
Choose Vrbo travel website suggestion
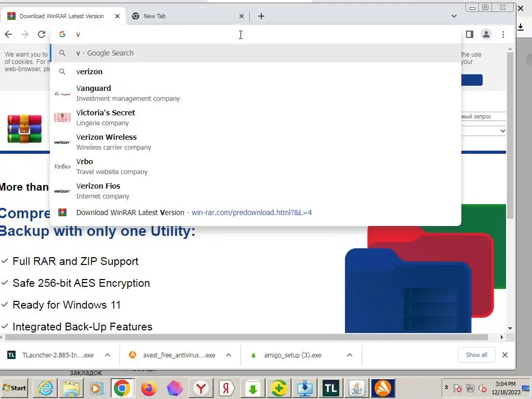(x=256, y=167)
